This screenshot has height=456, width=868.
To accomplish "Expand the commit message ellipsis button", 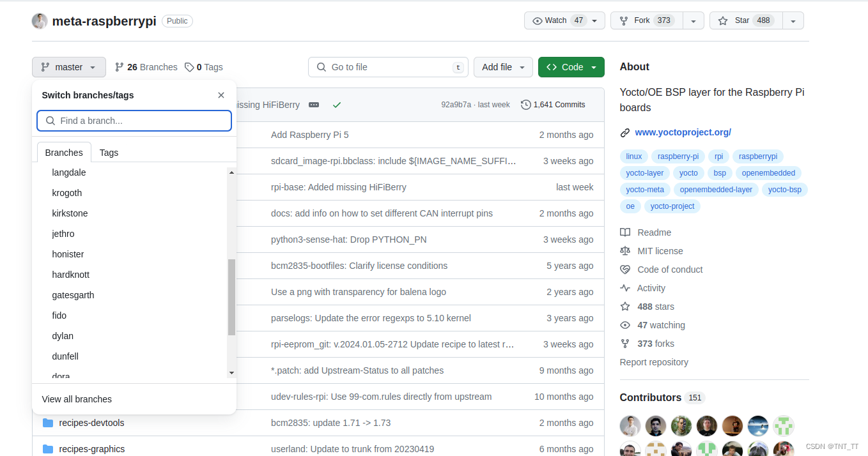I will [x=314, y=105].
